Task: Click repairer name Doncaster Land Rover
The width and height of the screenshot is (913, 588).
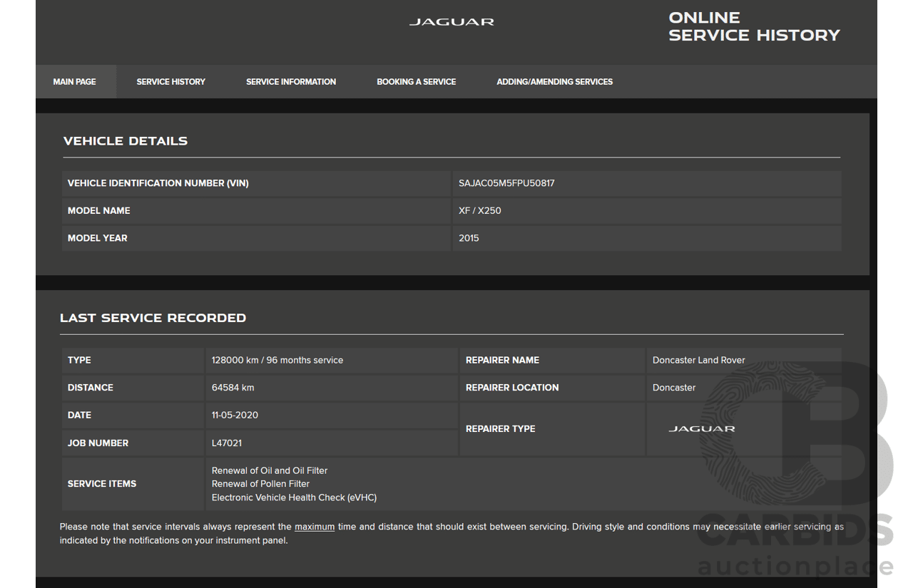Action: (x=699, y=361)
